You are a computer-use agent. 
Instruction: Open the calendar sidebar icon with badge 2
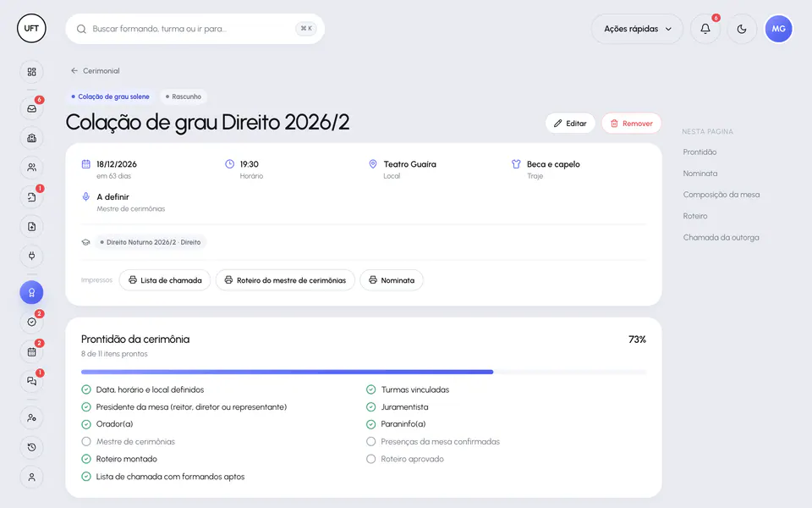click(31, 351)
